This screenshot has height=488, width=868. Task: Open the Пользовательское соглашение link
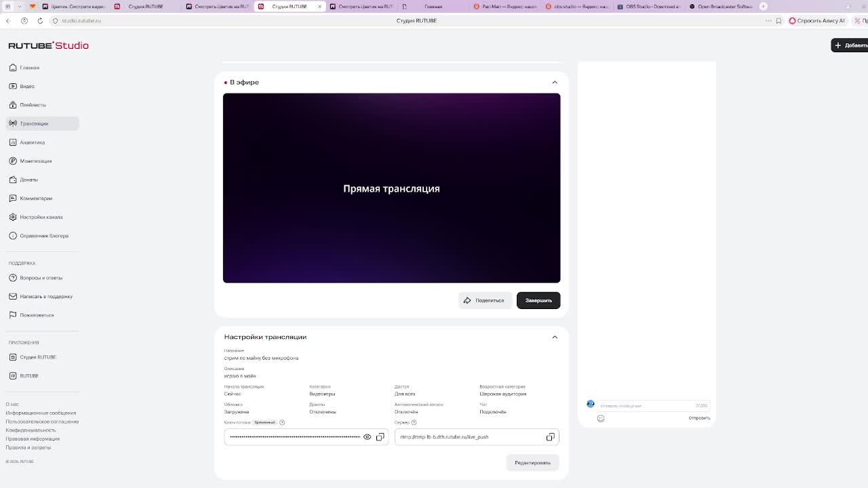pyautogui.click(x=42, y=422)
